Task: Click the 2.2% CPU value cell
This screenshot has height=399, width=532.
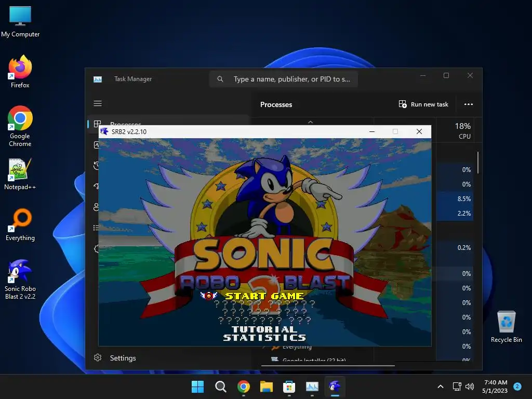Action: coord(455,214)
